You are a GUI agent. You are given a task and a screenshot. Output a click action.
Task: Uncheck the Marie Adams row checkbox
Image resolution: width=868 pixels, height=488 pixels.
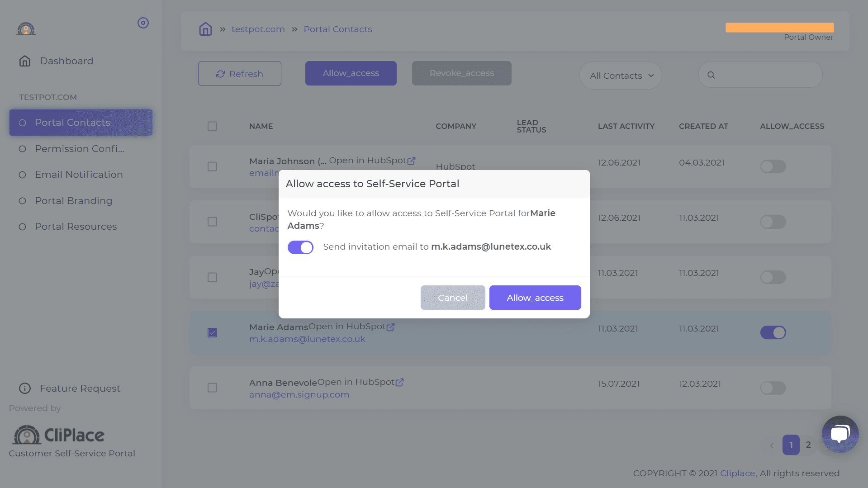click(x=212, y=332)
